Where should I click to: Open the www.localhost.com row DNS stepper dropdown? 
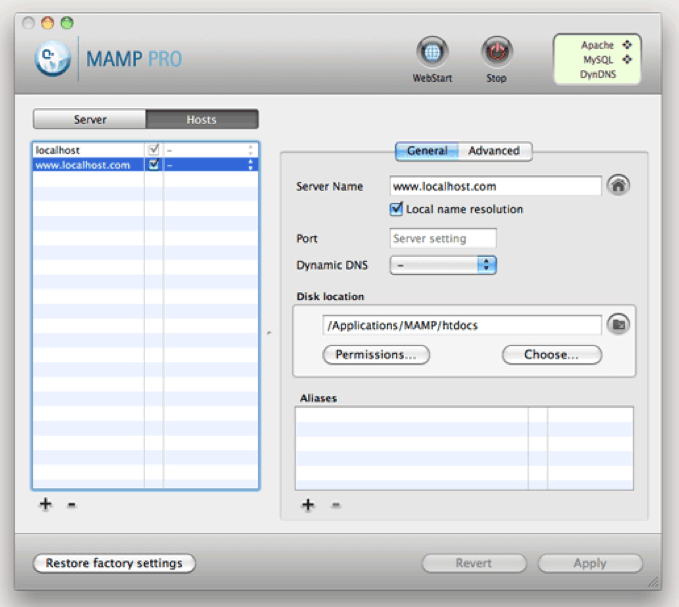point(250,165)
